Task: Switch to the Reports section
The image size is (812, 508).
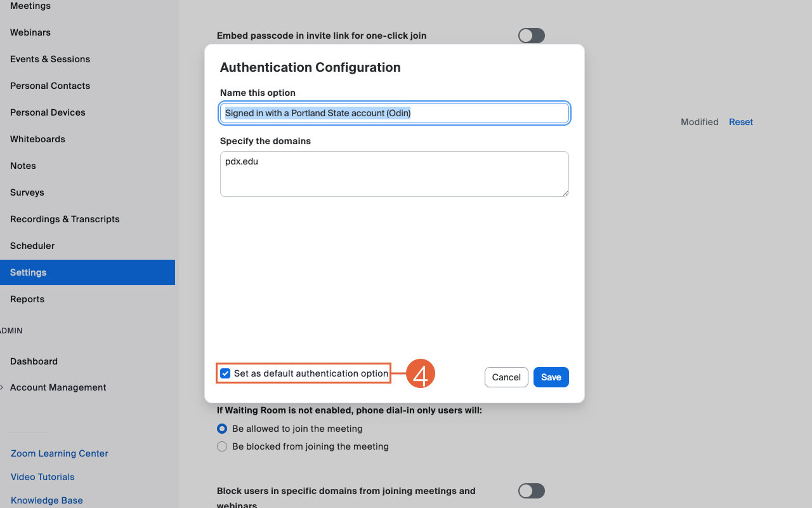Action: pyautogui.click(x=27, y=299)
